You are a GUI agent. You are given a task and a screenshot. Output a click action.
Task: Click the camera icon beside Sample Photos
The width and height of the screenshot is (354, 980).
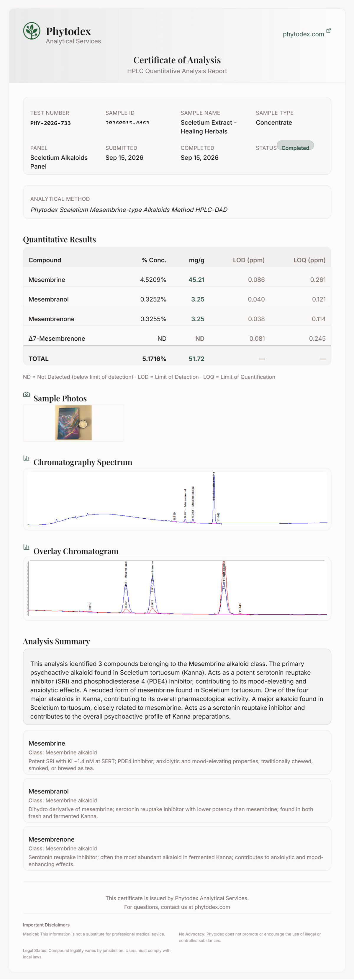[26, 395]
